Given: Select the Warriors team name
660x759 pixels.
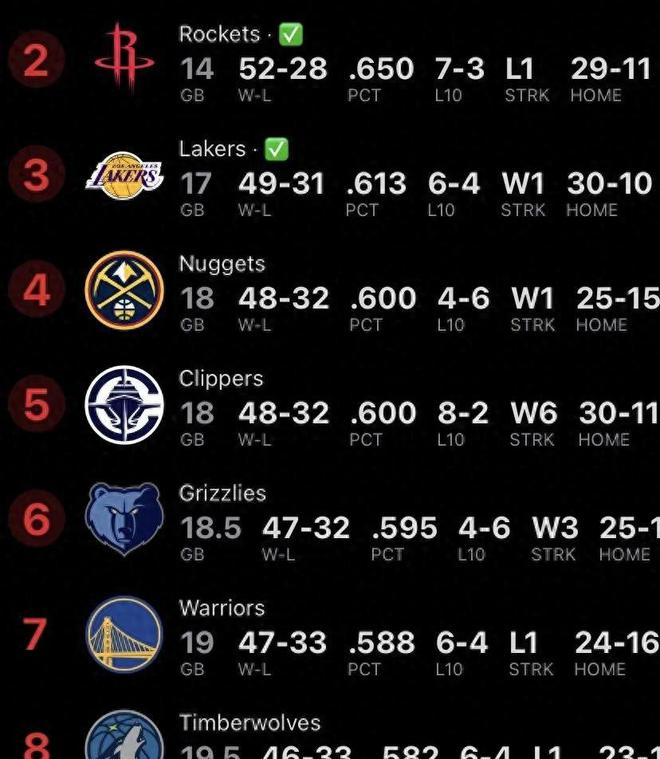Looking at the screenshot, I should 222,608.
